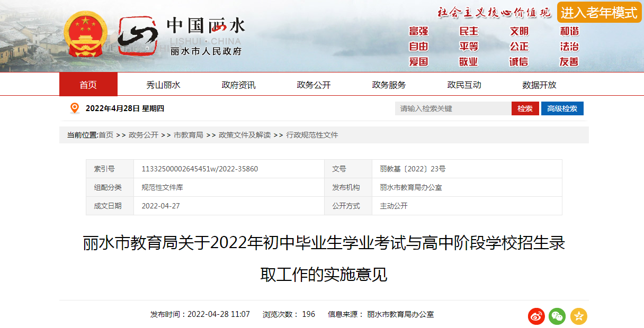Screen dimensions: 644x328
Task: Enable elderly mode (进入老年模式)
Action: pos(599,12)
